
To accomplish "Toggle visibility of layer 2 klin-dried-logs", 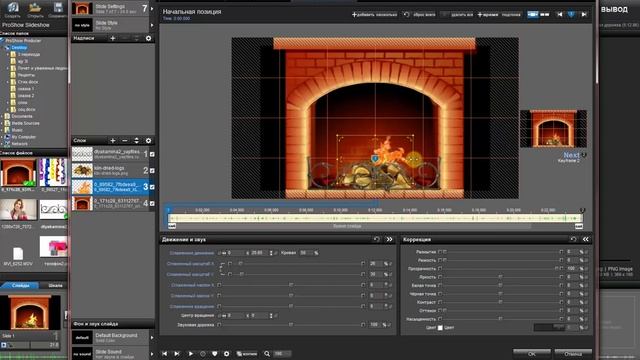I will tap(152, 171).
